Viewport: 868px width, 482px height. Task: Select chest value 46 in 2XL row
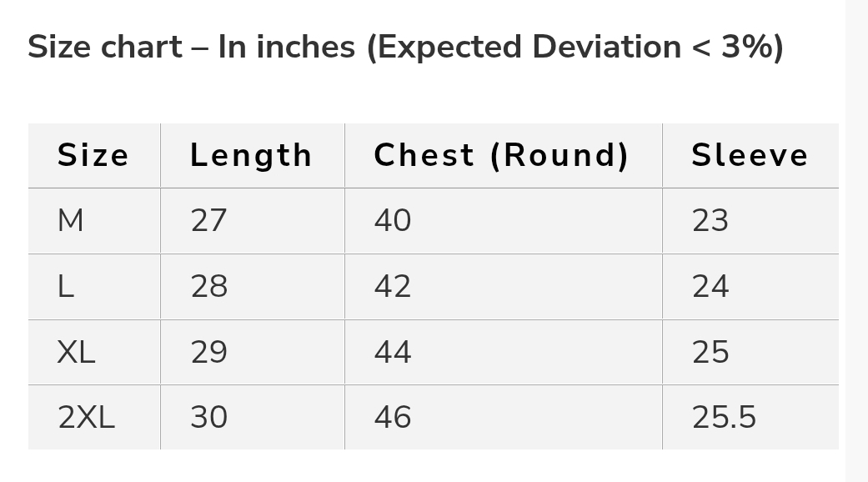coord(393,418)
